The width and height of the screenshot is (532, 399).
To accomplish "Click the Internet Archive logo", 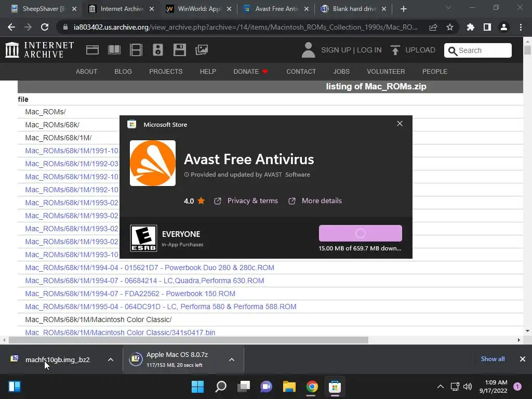I will [x=39, y=50].
